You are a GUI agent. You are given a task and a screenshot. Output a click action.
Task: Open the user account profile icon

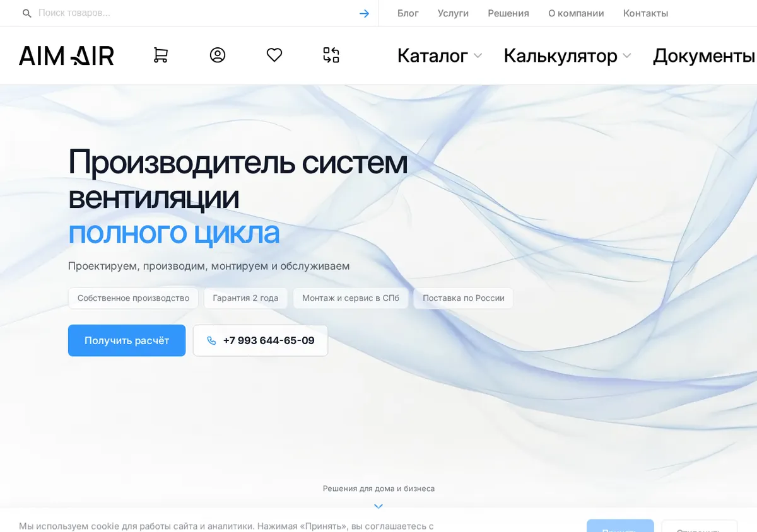(x=218, y=55)
